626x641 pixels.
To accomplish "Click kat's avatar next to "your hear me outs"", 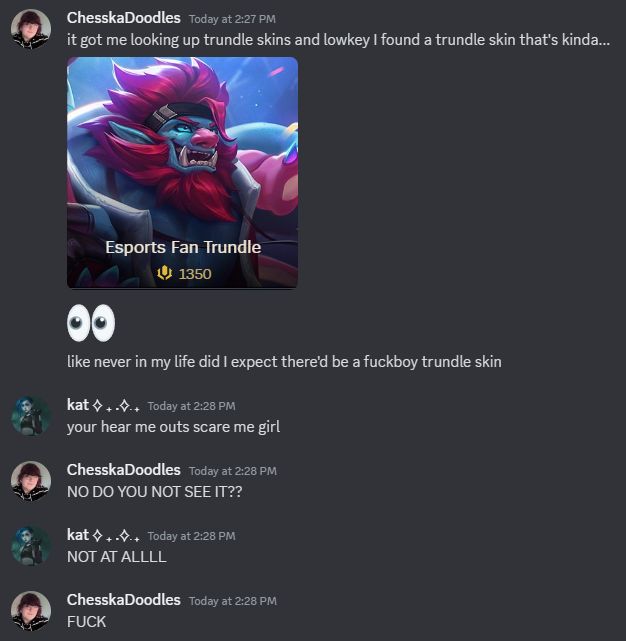I will [x=31, y=416].
